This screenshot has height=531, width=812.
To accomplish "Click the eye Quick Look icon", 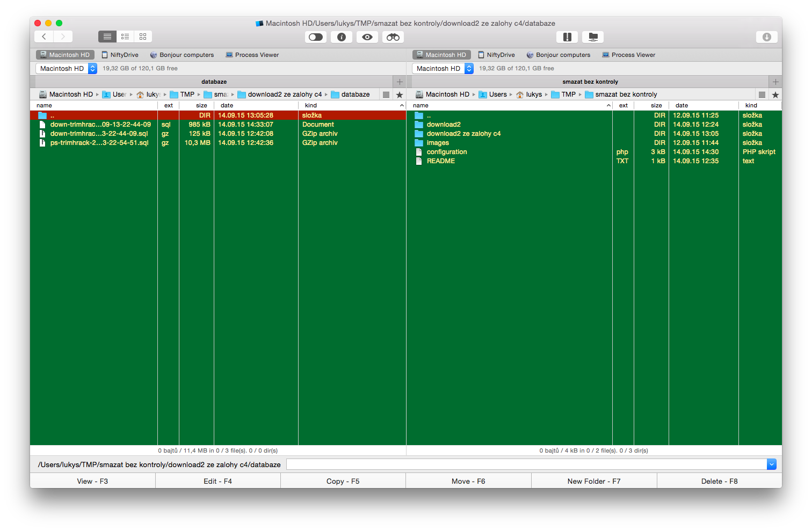I will pos(367,37).
